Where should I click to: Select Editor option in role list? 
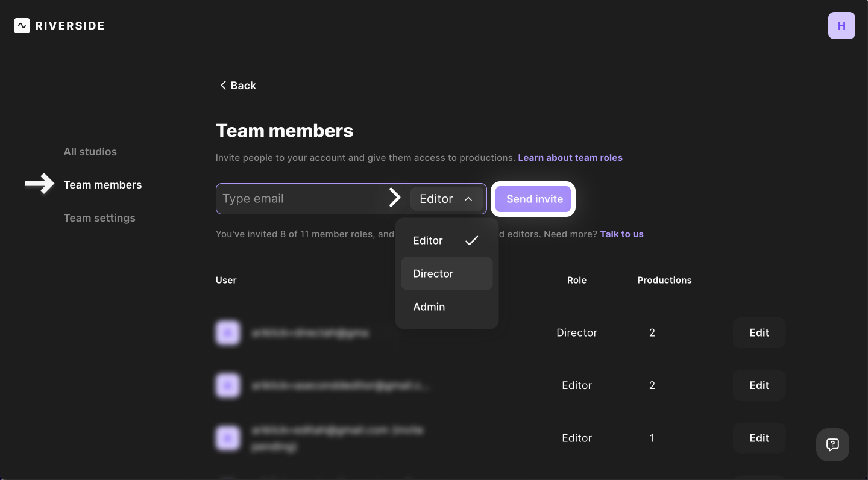(447, 240)
